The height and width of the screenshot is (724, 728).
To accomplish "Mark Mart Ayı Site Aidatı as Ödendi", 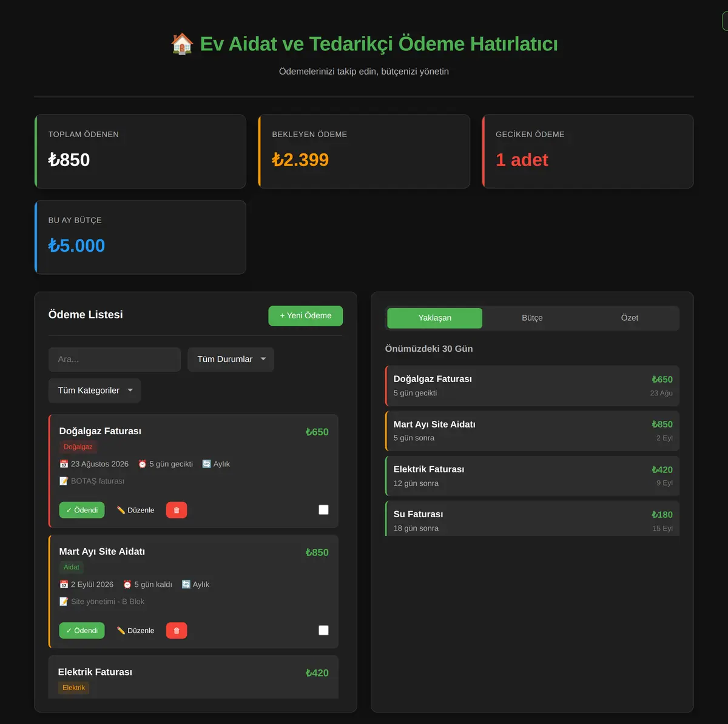I will pyautogui.click(x=82, y=631).
